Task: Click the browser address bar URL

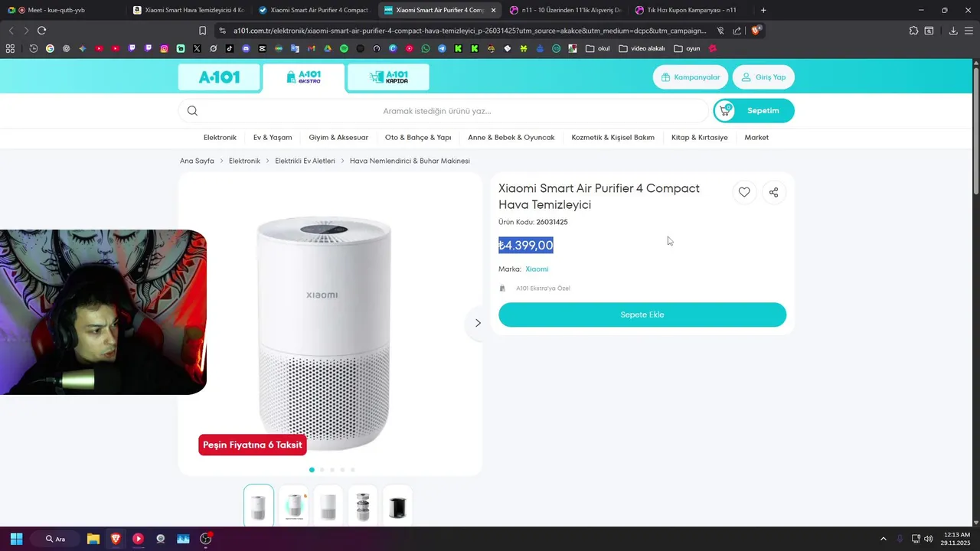Action: click(469, 31)
